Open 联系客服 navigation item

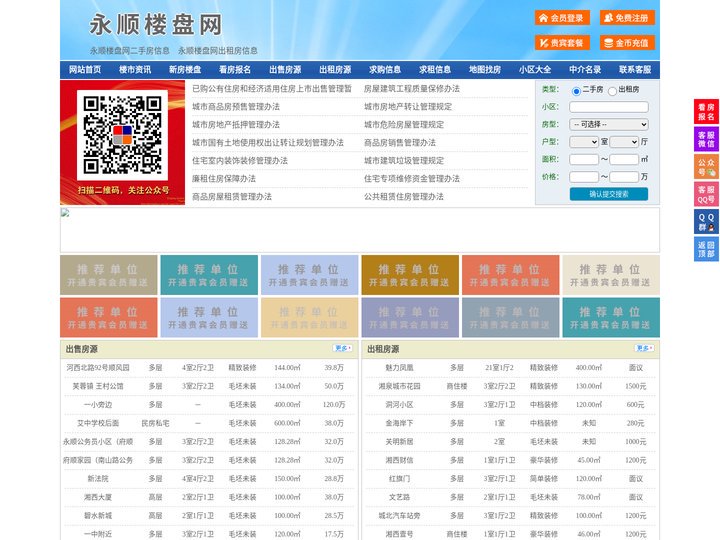coord(635,70)
